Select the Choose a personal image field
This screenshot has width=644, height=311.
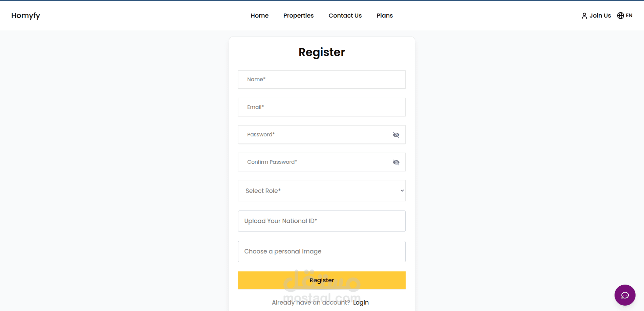(322, 252)
